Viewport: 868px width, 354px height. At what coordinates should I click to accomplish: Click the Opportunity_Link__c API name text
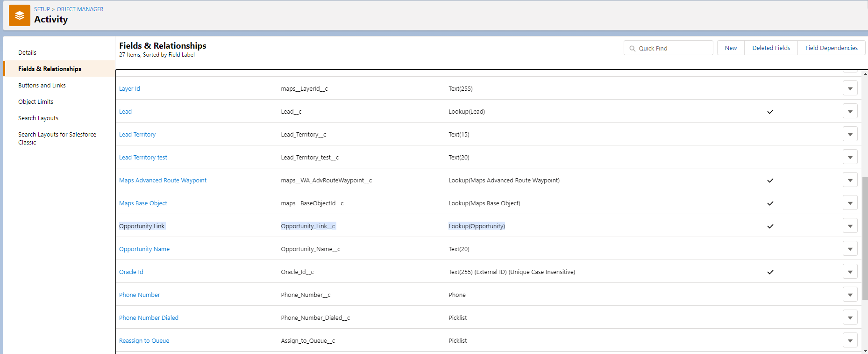(x=308, y=226)
